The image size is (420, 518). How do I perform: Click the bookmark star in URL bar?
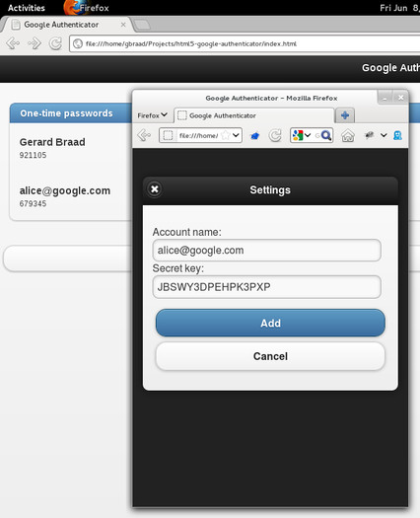(x=225, y=135)
